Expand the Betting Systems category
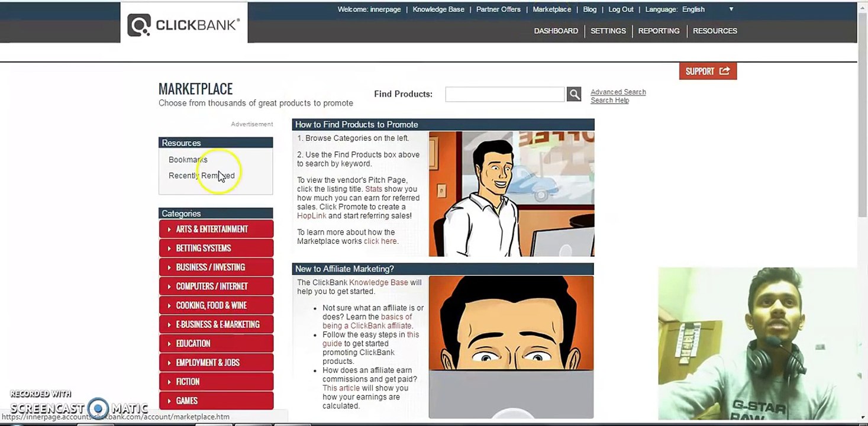Screen dimensions: 868x426 coord(216,248)
